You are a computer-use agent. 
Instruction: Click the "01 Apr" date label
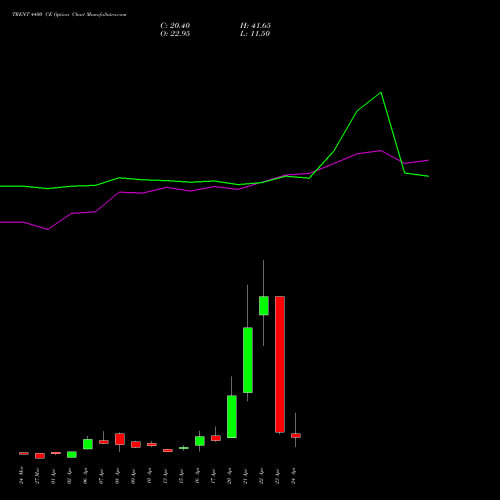[53, 476]
